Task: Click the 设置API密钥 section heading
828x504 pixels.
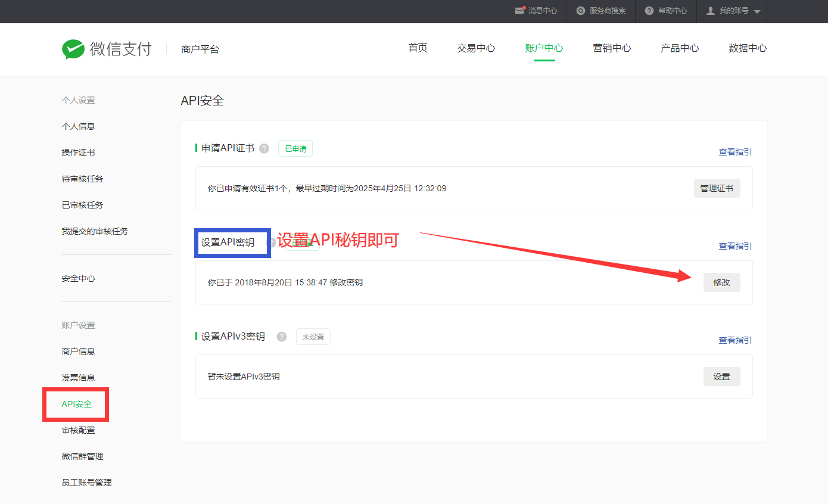Action: [228, 242]
